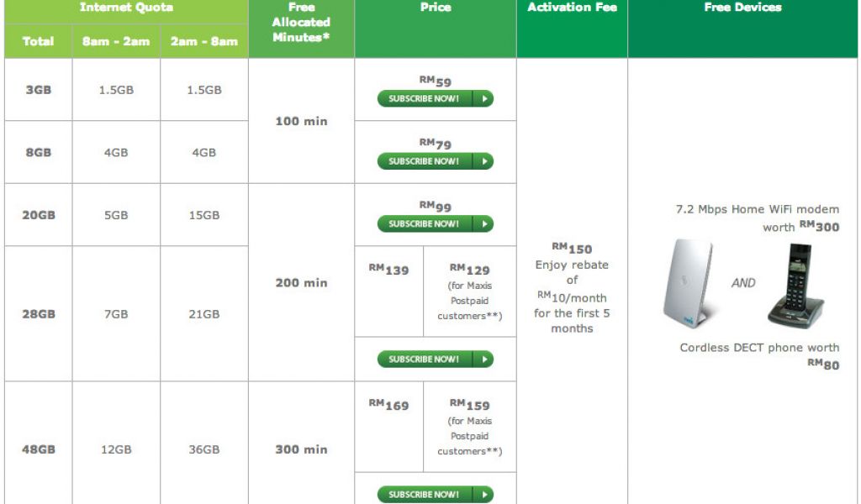Screen dimensions: 861x504
Task: Click the arrow icon on the RM59 subscribe button
Action: 483,99
